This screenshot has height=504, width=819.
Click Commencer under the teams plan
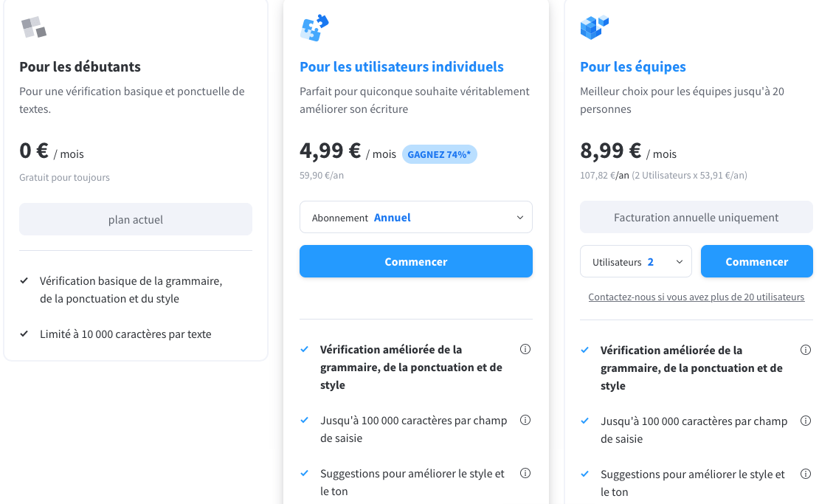(x=756, y=262)
